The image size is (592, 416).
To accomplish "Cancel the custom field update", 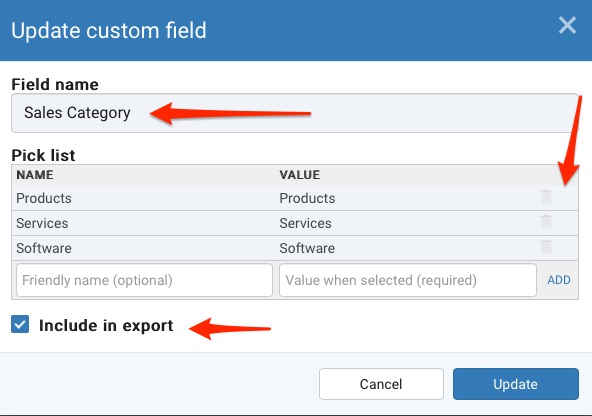I will click(x=381, y=384).
